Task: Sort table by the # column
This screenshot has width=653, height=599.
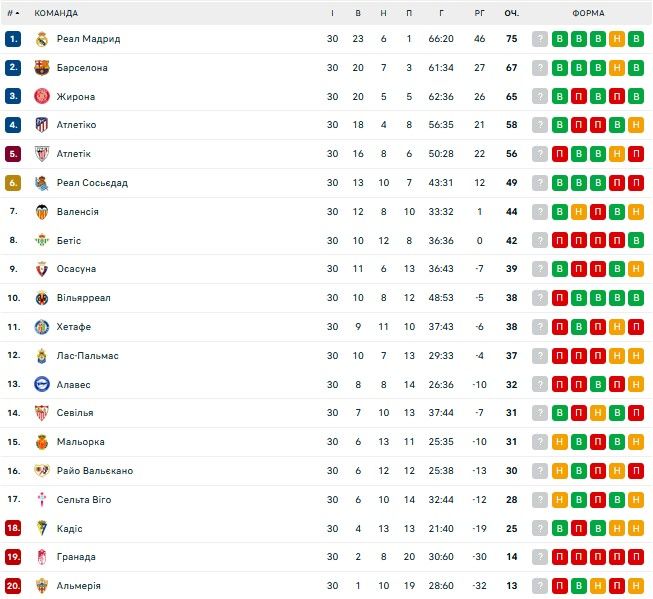Action: 13,13
